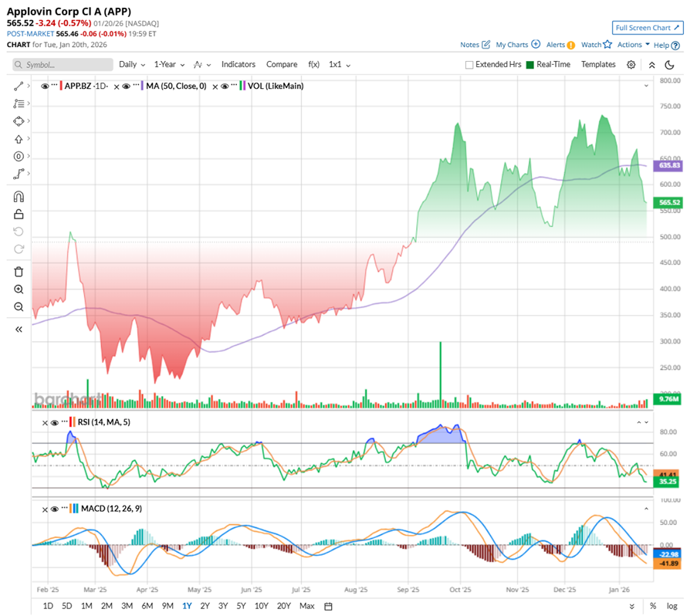Hide the VOL overlay eye icon
Viewport: 697px width, 616px height.
(225, 86)
